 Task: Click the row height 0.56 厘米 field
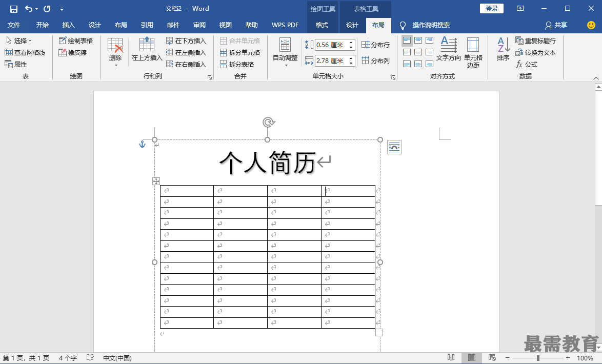pyautogui.click(x=331, y=45)
